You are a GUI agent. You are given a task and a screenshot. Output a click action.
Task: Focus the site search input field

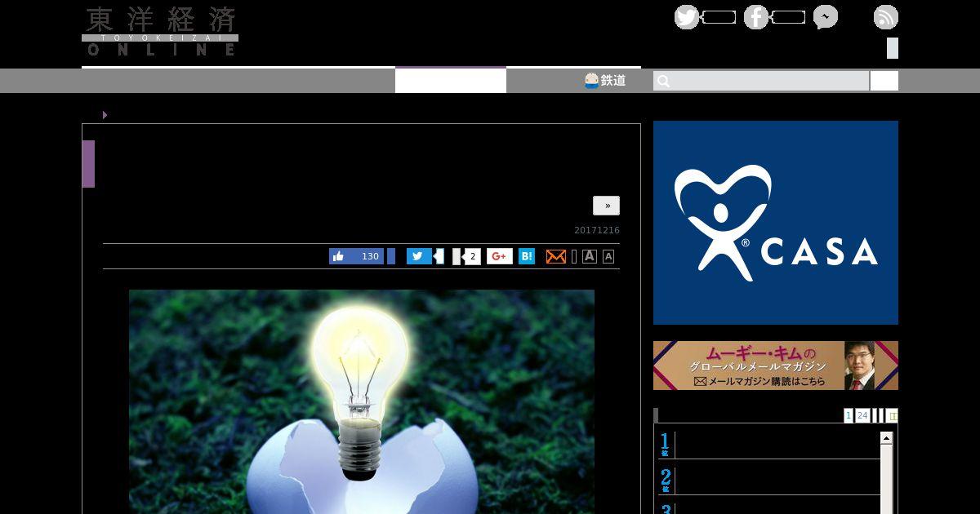tap(761, 81)
